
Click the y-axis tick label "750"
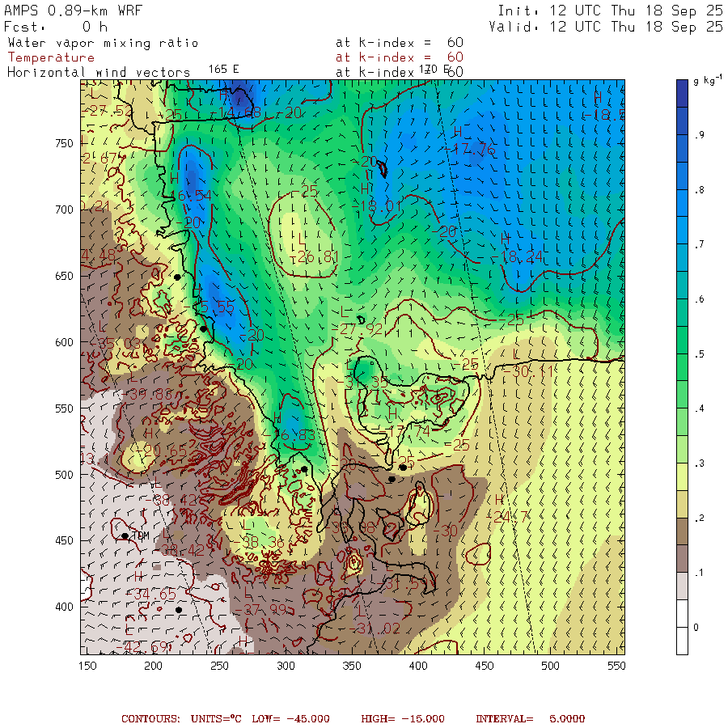click(64, 143)
